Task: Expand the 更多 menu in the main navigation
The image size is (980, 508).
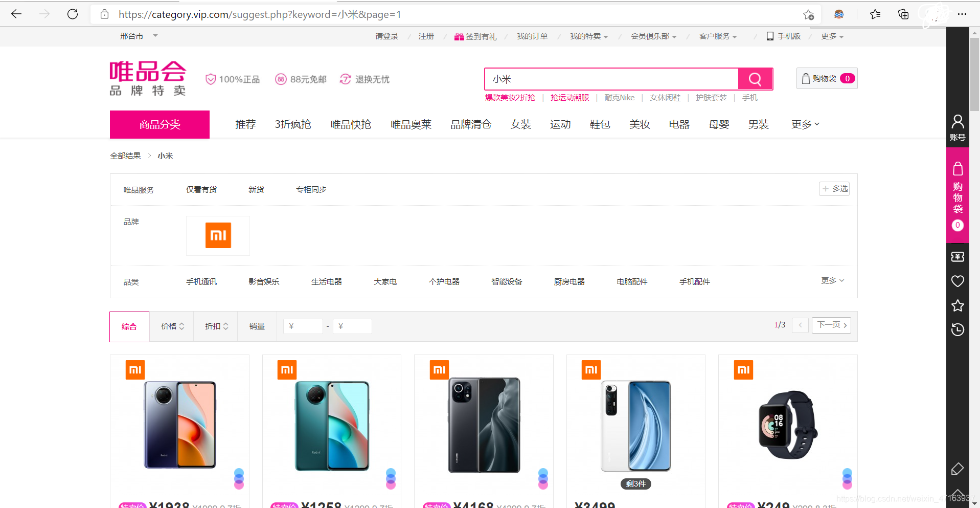Action: [805, 124]
